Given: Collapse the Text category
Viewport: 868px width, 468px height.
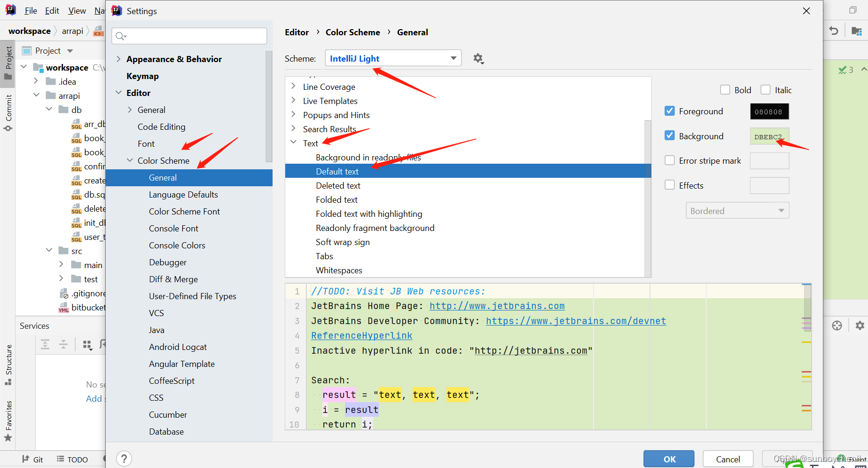Looking at the screenshot, I should click(x=294, y=142).
